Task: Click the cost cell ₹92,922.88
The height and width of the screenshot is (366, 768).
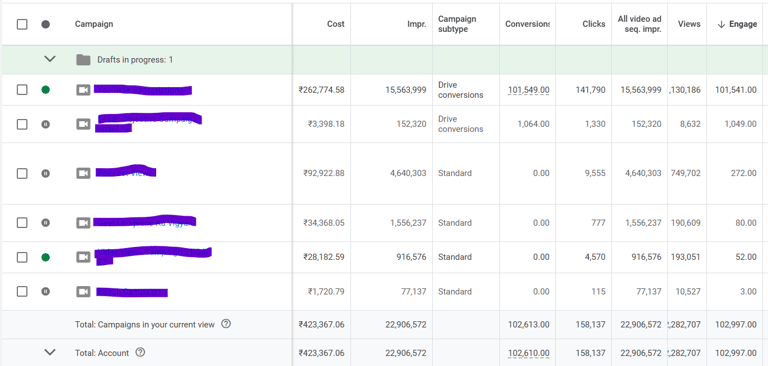Action: click(x=324, y=173)
